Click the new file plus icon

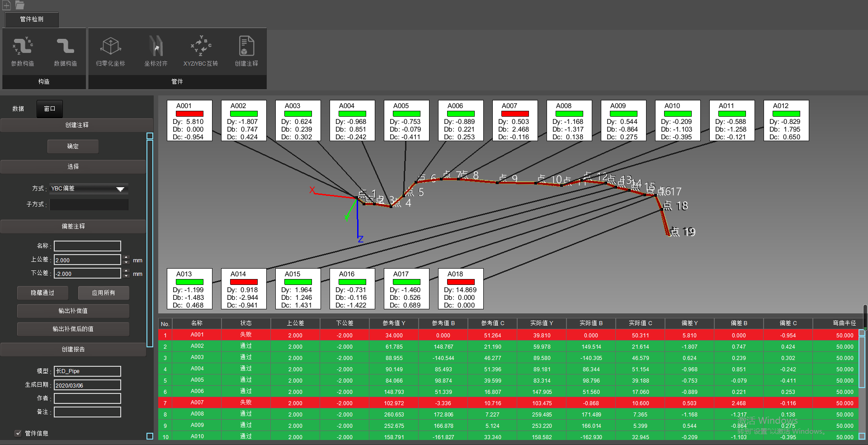[7, 5]
